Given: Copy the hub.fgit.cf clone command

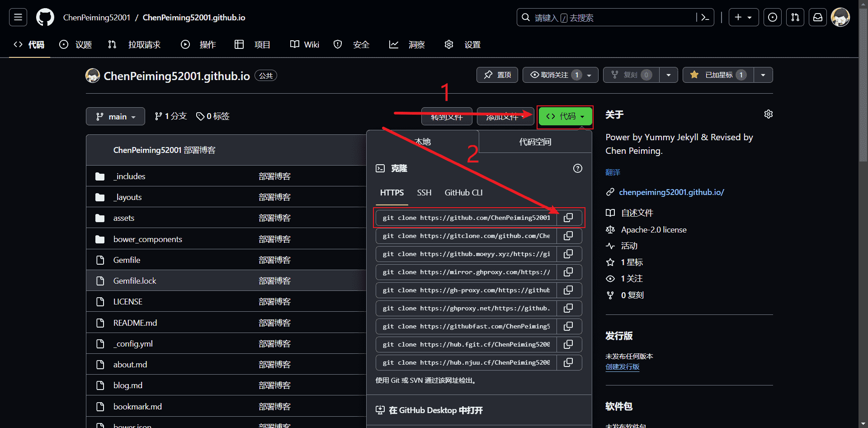Looking at the screenshot, I should (569, 344).
